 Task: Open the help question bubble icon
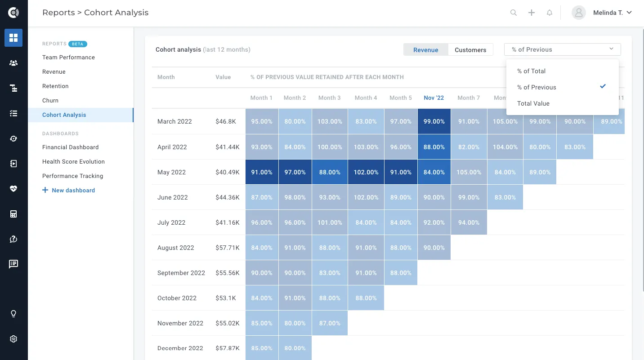pyautogui.click(x=13, y=239)
